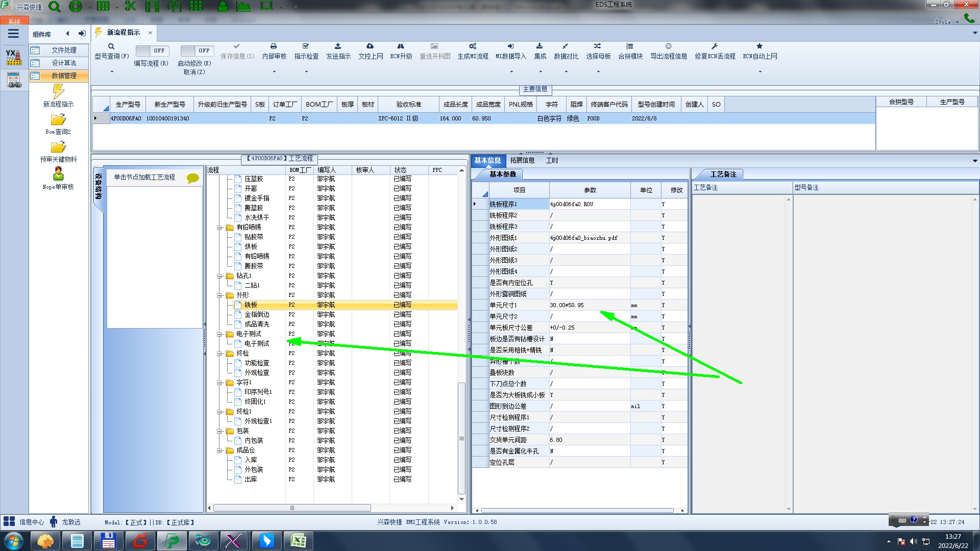Switch to the 拓展信息 tab
This screenshot has width=980, height=551.
(x=522, y=160)
